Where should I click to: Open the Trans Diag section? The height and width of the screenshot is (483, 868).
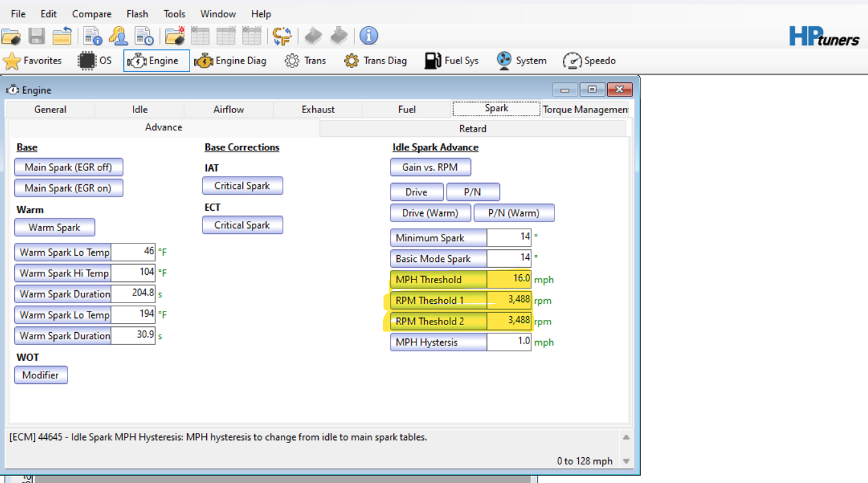[x=375, y=61]
